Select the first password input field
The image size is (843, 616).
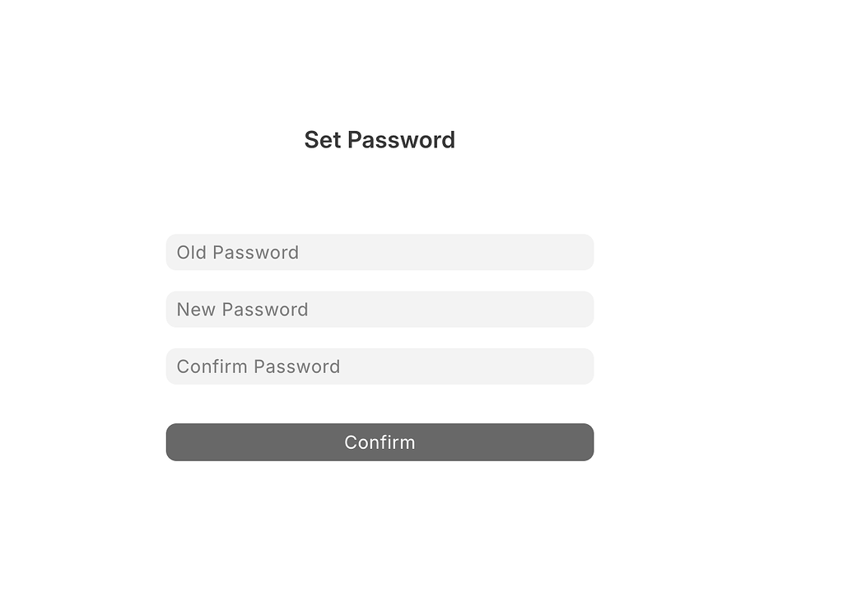[x=380, y=252]
